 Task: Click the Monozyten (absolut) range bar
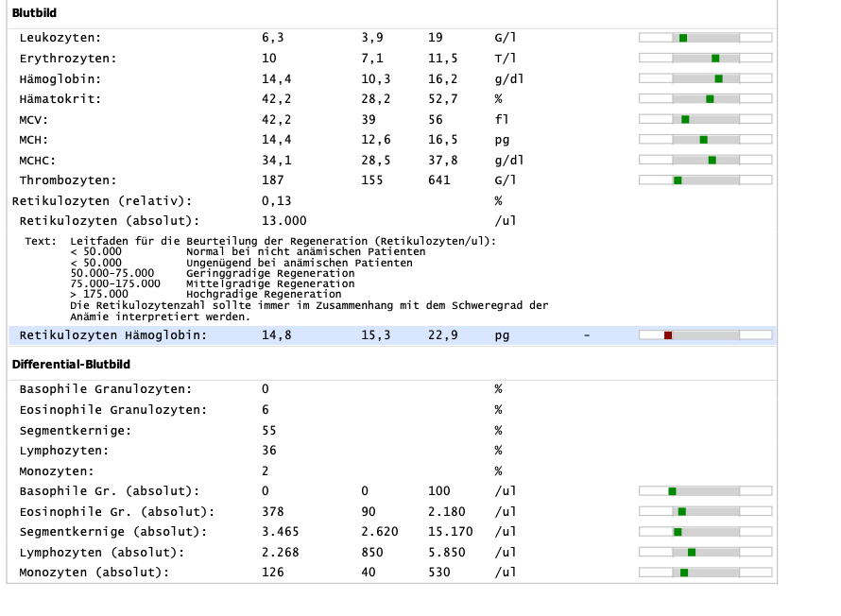(x=705, y=573)
